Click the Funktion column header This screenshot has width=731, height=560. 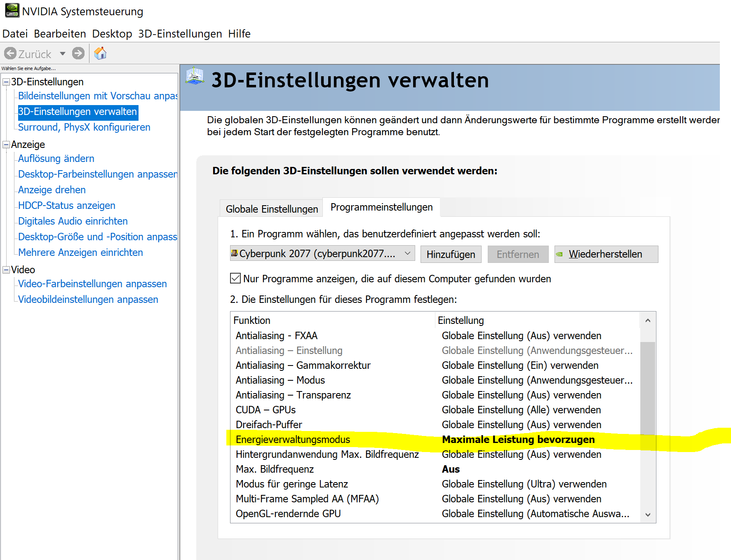tap(333, 320)
